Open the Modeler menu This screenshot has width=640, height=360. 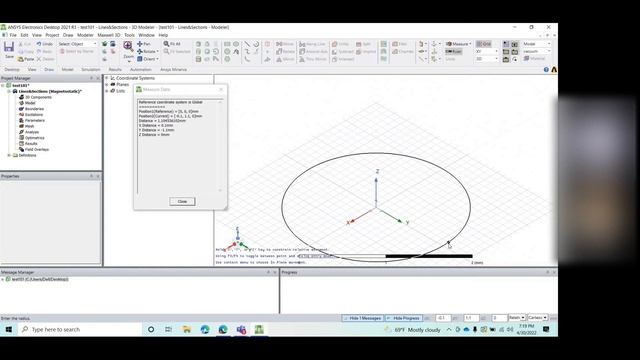click(85, 35)
